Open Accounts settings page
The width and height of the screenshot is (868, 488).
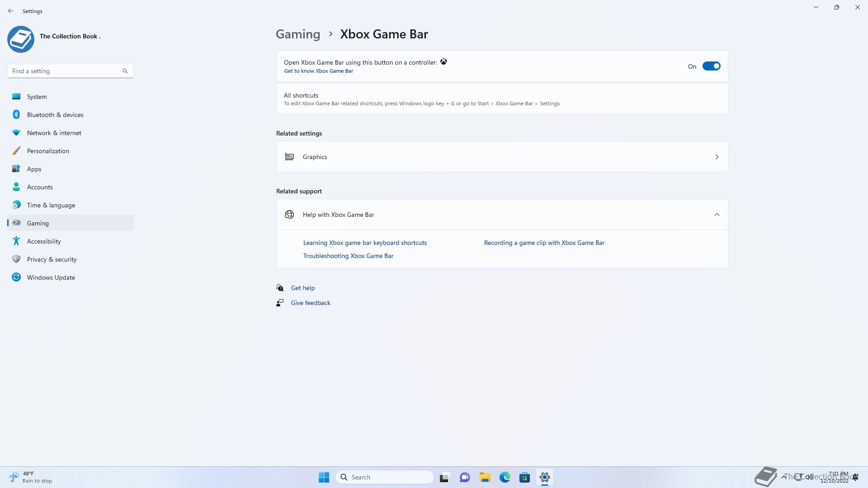pos(71,187)
